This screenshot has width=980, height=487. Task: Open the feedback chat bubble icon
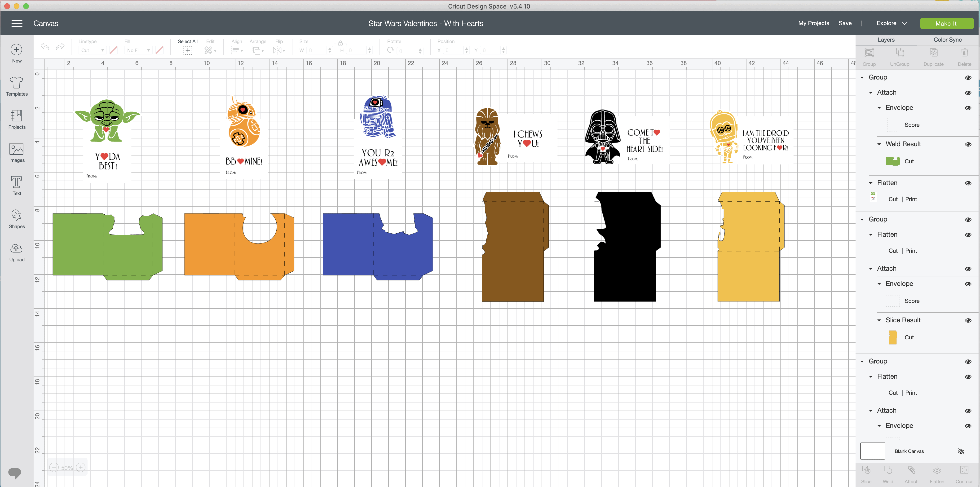click(15, 472)
